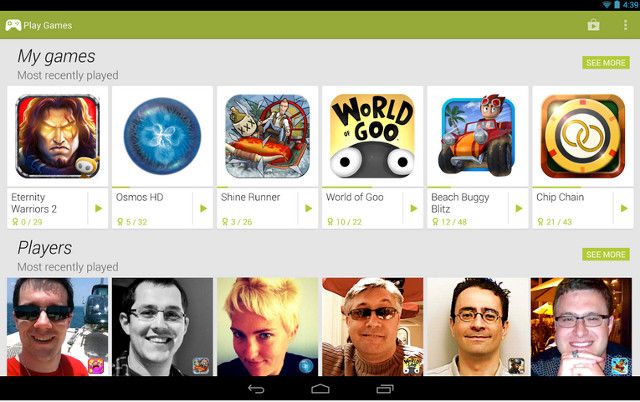View Shine Runner achievements count 3/26
Screen dimensions: 640x402
point(237,222)
